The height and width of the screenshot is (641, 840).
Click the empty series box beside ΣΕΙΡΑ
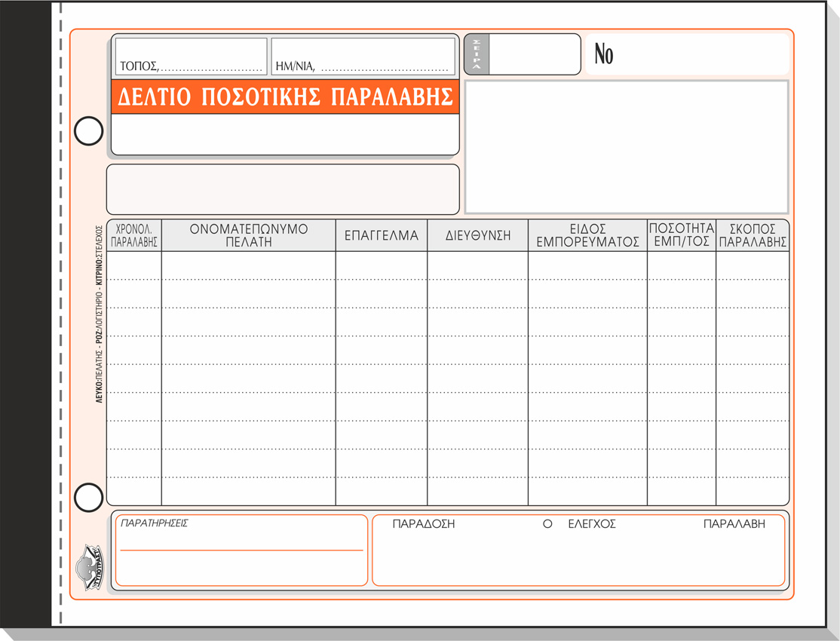535,54
